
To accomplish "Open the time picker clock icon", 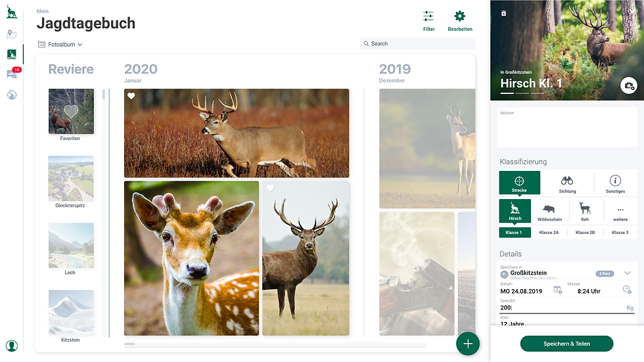I will (627, 289).
